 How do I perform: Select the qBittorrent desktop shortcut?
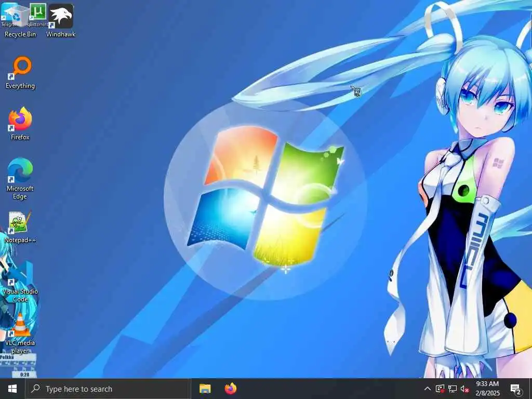point(38,14)
